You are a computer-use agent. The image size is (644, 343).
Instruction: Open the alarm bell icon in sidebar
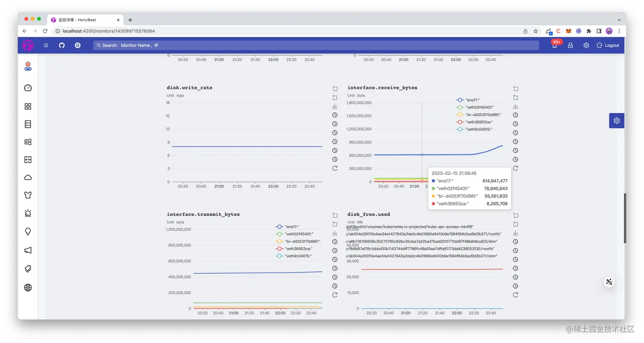pos(28,213)
